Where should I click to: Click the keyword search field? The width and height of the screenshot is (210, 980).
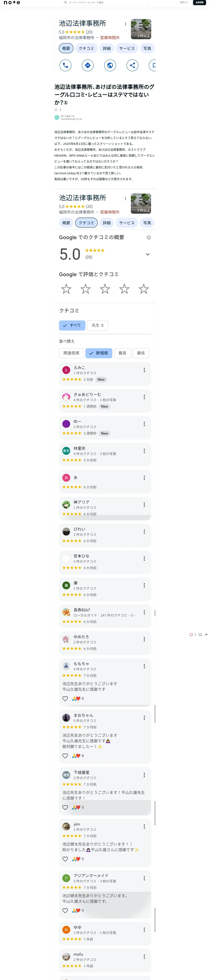point(105,3)
